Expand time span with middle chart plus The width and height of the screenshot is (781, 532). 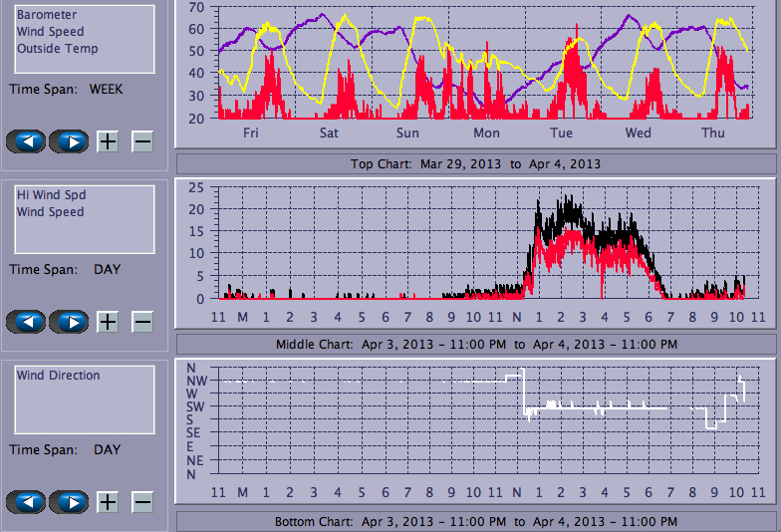(108, 321)
